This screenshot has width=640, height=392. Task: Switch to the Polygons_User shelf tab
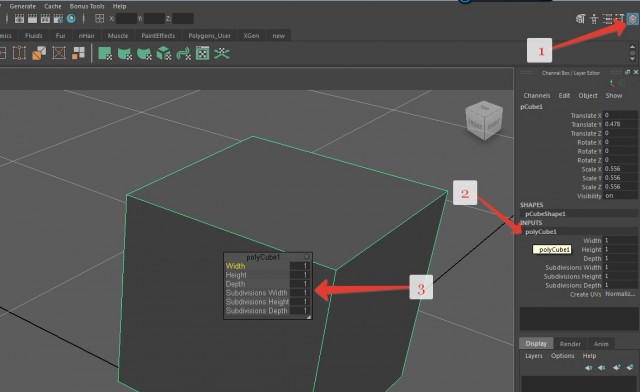tap(209, 36)
